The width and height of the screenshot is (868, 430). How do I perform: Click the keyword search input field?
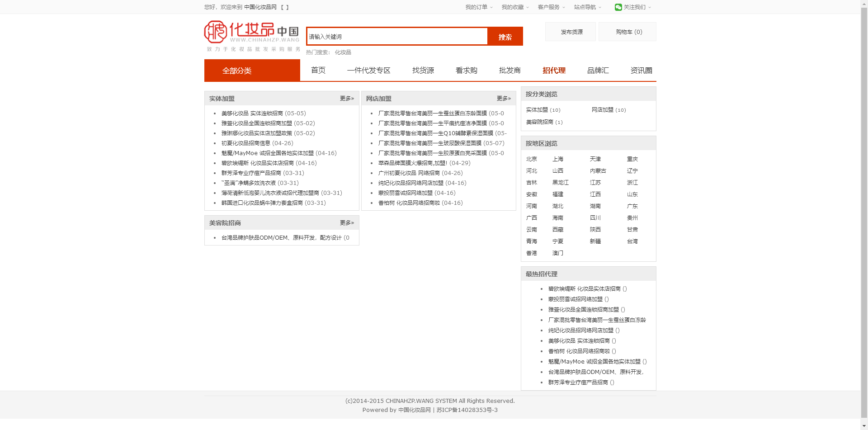point(396,37)
